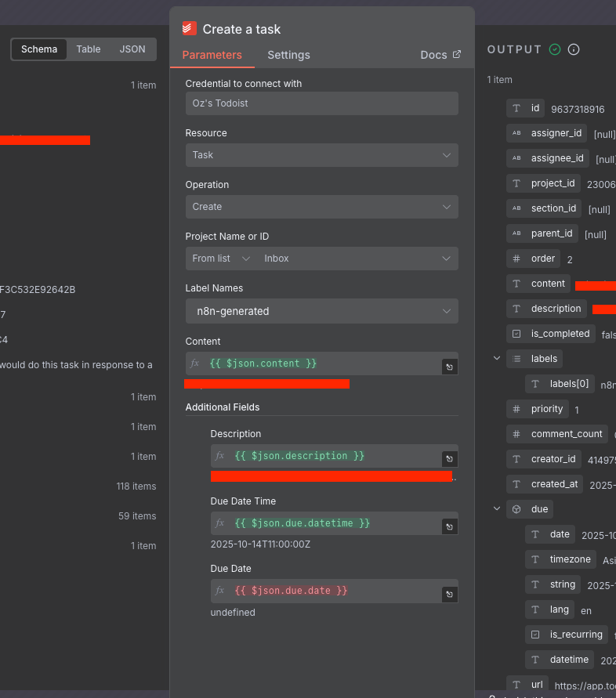Screen dimensions: 616x698
Task: Open the Docs link
Action: [x=440, y=55]
